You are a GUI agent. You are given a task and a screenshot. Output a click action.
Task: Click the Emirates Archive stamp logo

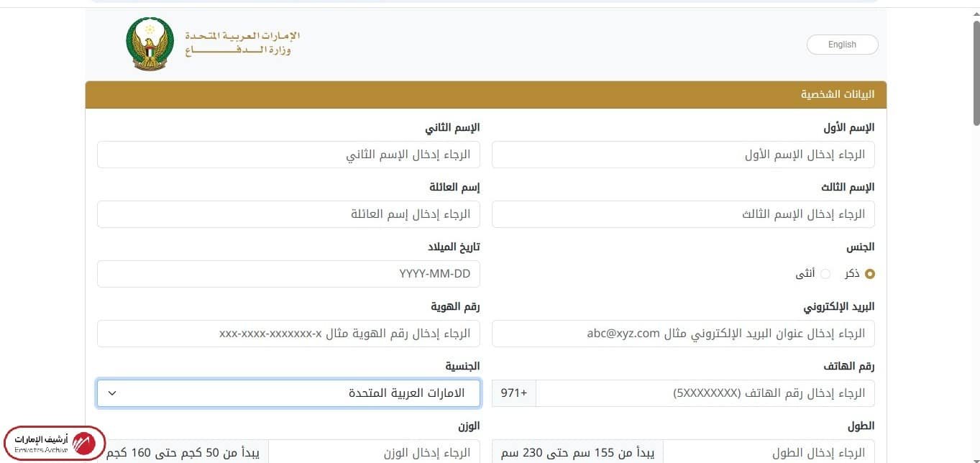pos(52,442)
